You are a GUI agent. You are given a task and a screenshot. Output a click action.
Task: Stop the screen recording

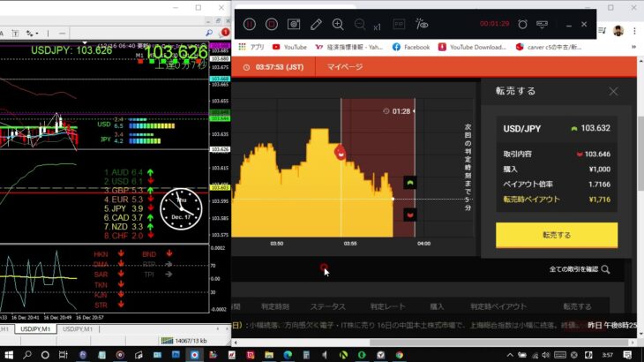click(x=273, y=24)
